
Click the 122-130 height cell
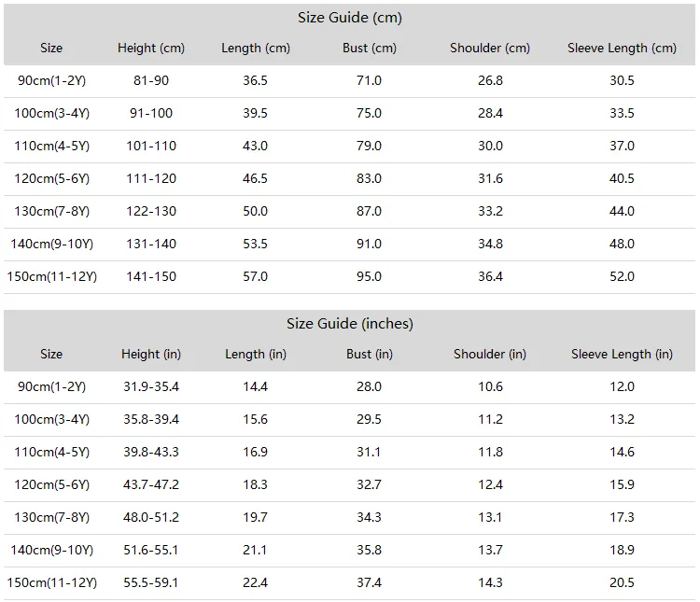(151, 211)
